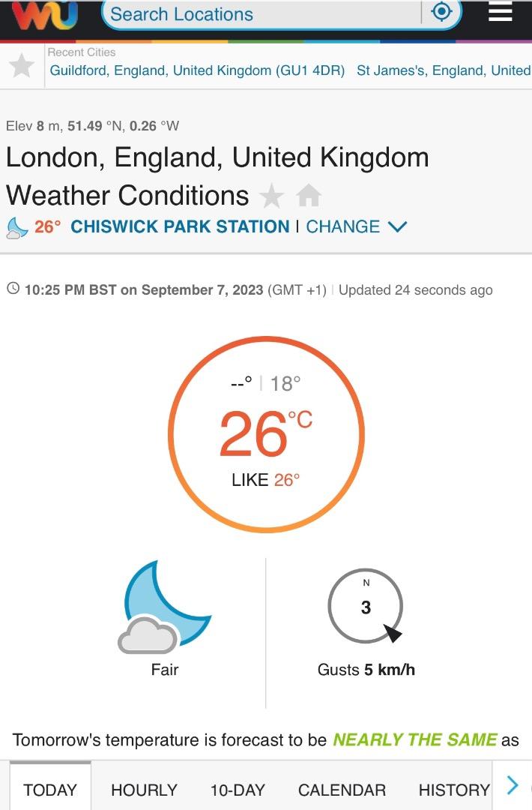The image size is (532, 810).
Task: Open the St James's, England recent city
Action: (x=444, y=70)
